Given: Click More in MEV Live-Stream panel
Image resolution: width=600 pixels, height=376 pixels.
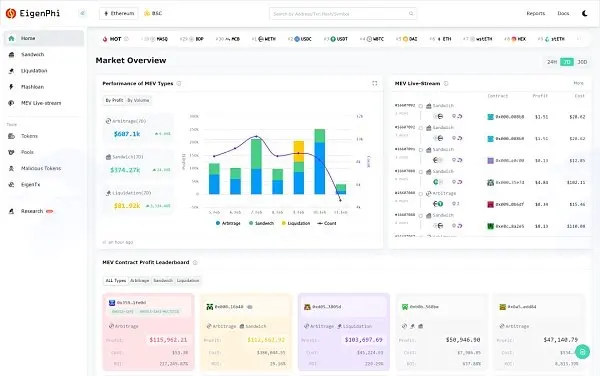Looking at the screenshot, I should 578,83.
